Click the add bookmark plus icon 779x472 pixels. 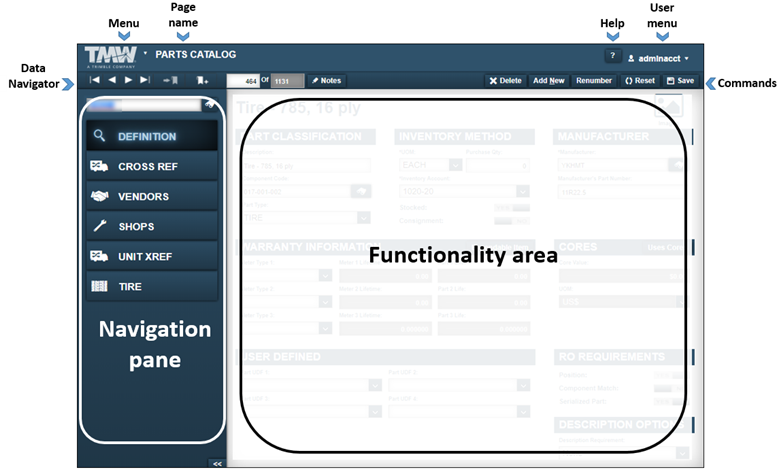pyautogui.click(x=202, y=80)
